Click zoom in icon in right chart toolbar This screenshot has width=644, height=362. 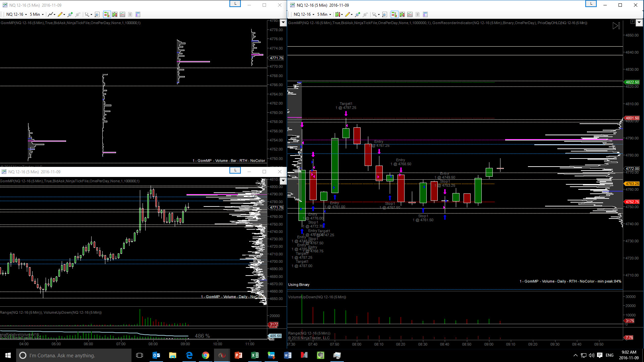358,14
